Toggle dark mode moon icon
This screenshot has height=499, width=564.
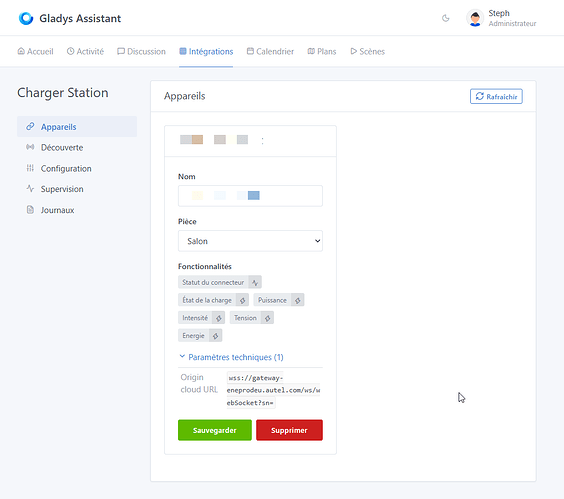click(x=446, y=18)
